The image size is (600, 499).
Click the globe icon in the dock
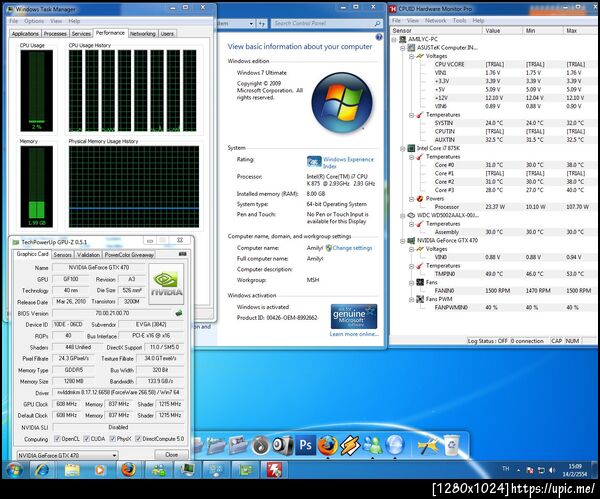click(x=395, y=445)
